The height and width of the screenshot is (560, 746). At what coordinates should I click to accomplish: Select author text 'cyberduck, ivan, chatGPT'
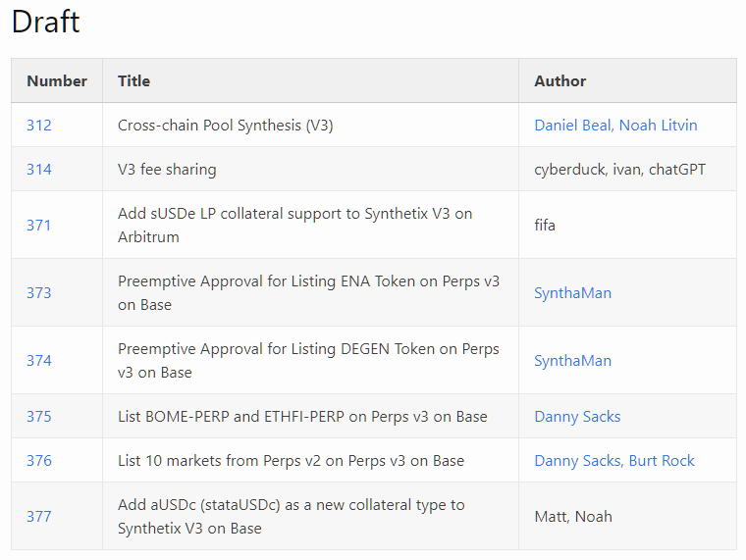(620, 170)
